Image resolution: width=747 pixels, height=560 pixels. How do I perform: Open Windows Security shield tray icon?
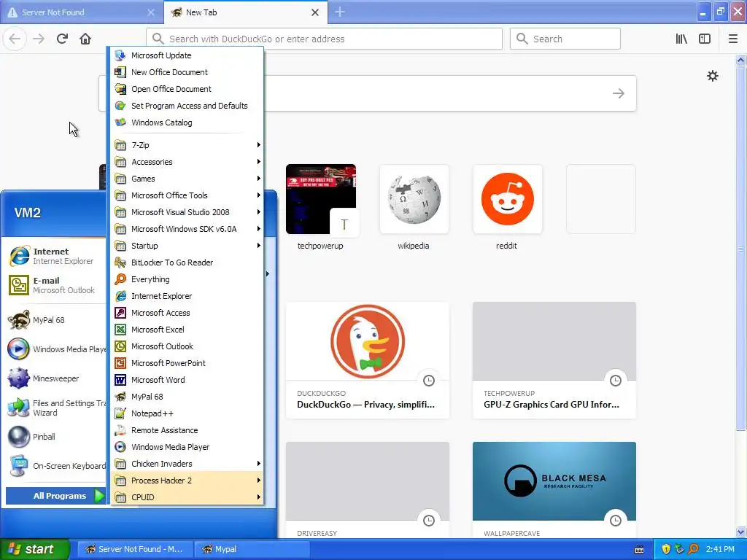(666, 549)
